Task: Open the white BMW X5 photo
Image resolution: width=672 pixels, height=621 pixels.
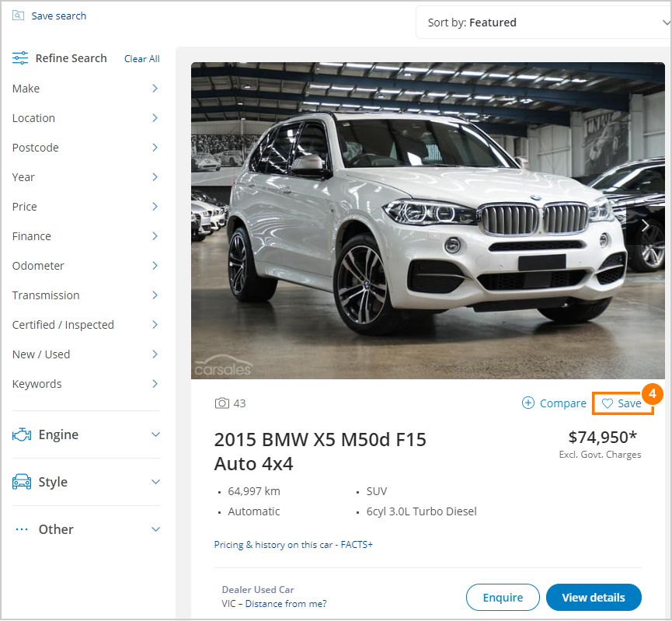Action: coord(428,221)
